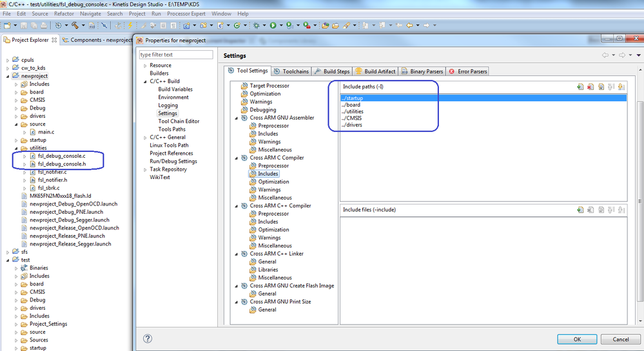Image resolution: width=644 pixels, height=351 pixels.
Task: Select Preprocessor under Cross ARM C Compiler
Action: click(273, 166)
